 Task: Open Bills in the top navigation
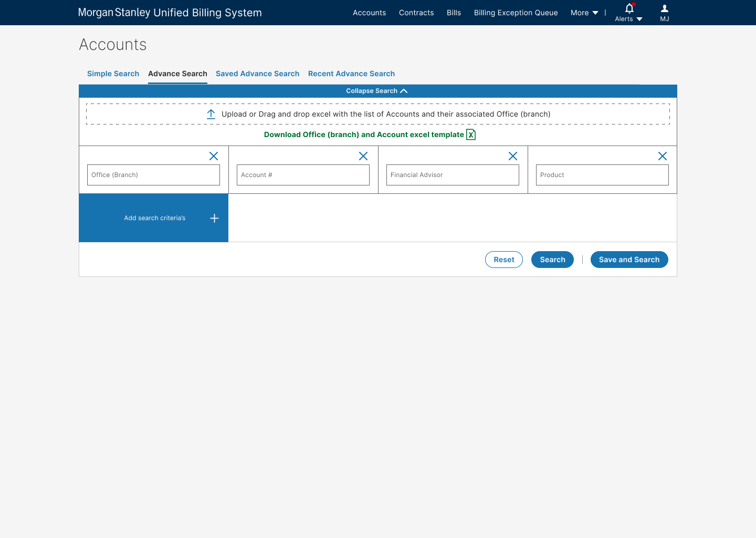point(454,13)
